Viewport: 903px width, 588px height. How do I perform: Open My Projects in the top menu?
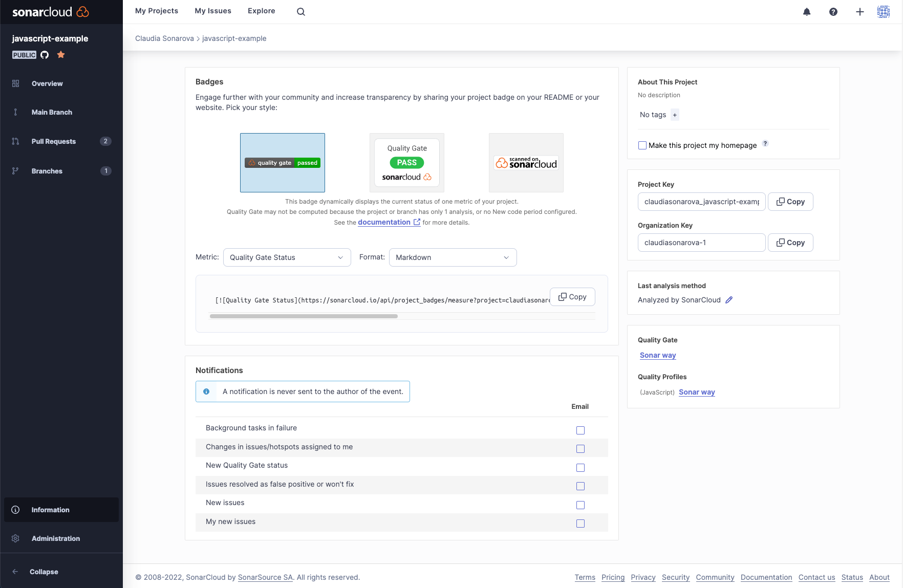tap(157, 11)
